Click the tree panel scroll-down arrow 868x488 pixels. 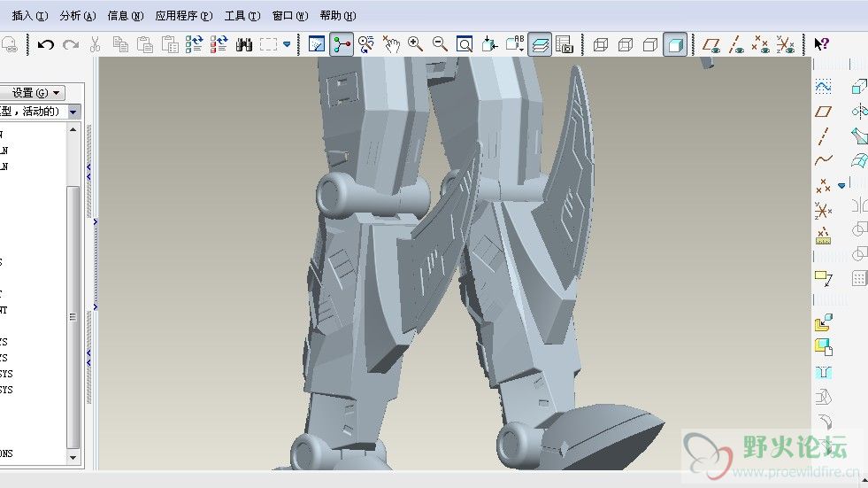(x=73, y=458)
